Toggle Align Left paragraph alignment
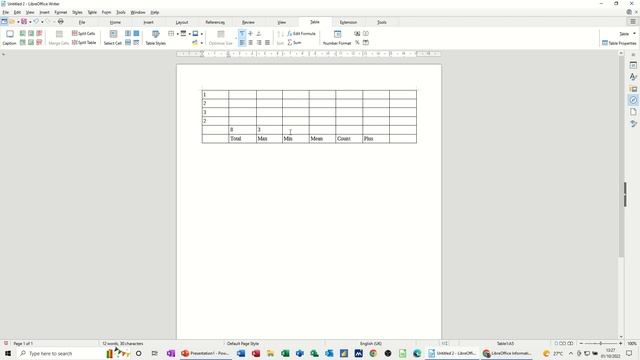Viewport: 640px width, 360px height. (x=242, y=42)
